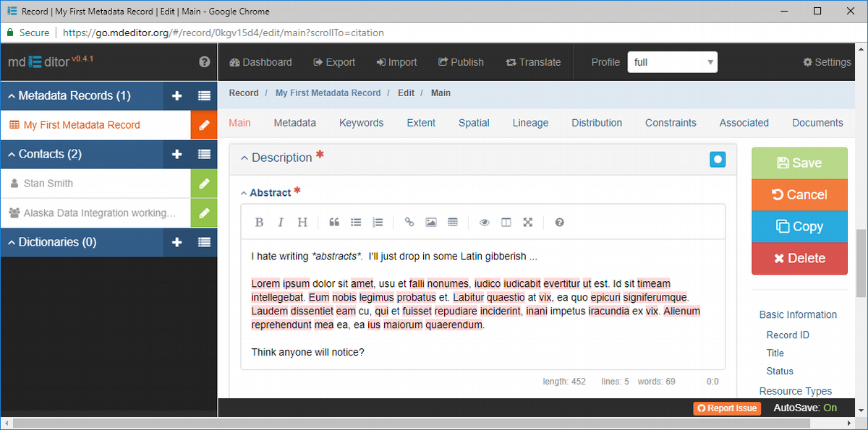Image resolution: width=868 pixels, height=430 pixels.
Task: Open the Extent tab
Action: (421, 123)
